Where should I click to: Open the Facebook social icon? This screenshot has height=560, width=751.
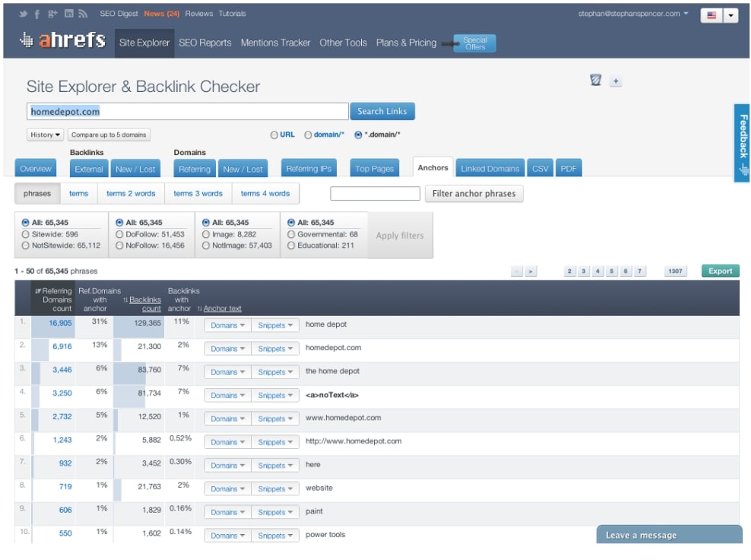pyautogui.click(x=37, y=14)
